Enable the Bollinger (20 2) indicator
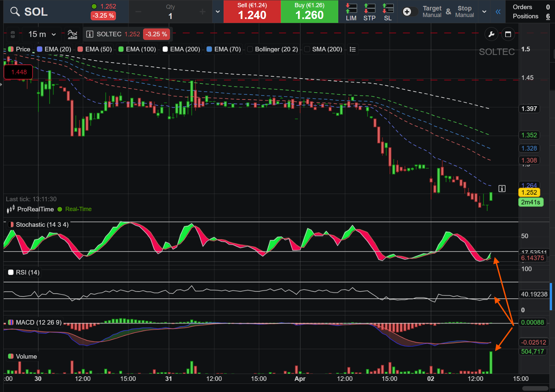 [272, 49]
